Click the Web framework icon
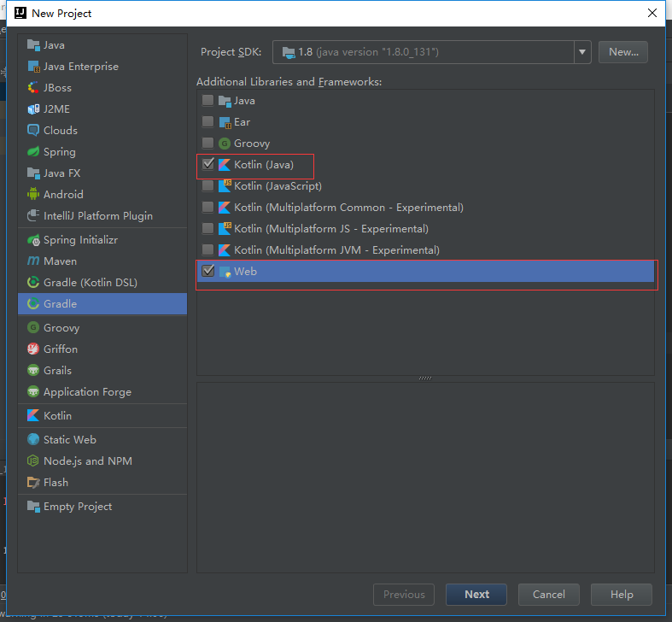 coord(225,272)
